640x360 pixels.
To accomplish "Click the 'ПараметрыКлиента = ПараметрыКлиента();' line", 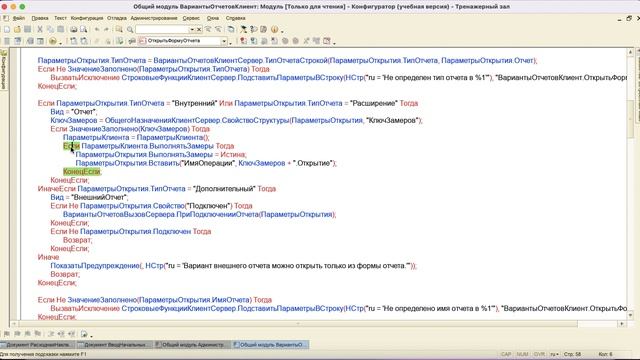I will (x=136, y=137).
